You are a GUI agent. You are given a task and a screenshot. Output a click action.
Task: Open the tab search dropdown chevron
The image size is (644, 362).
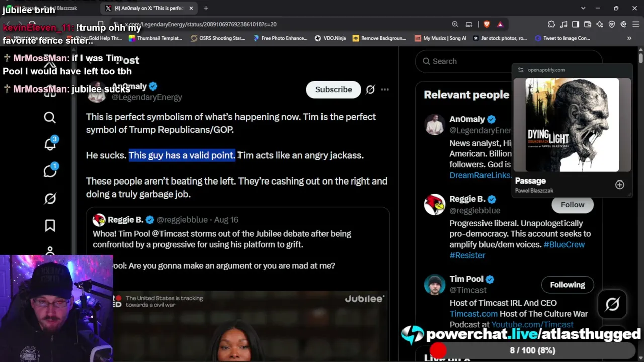coord(583,8)
